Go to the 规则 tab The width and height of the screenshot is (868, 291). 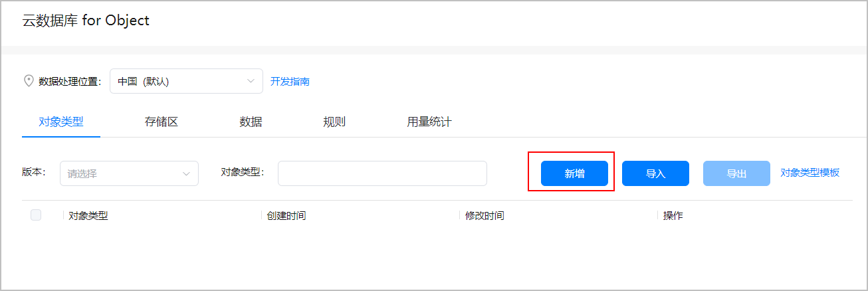pyautogui.click(x=334, y=122)
